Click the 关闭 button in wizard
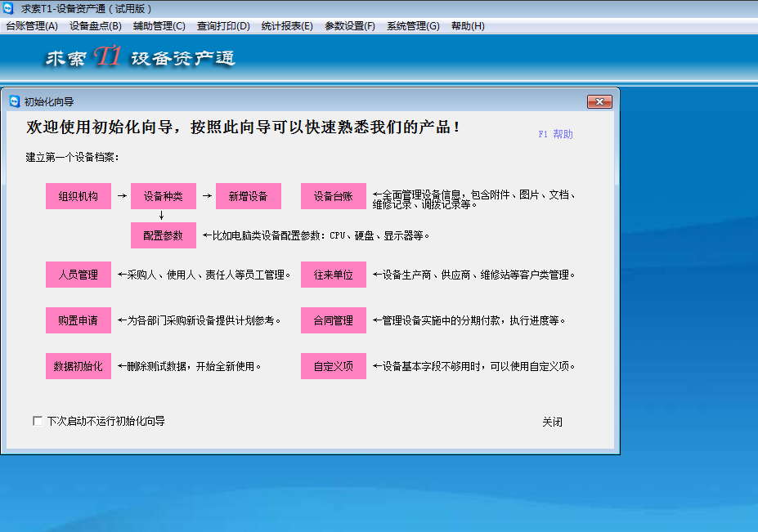Image resolution: width=758 pixels, height=532 pixels. point(552,422)
